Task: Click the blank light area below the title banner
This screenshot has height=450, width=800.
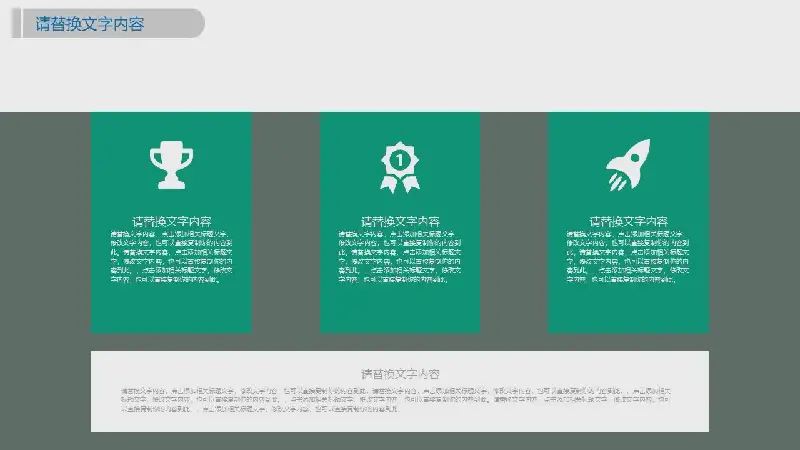Action: tap(400, 75)
